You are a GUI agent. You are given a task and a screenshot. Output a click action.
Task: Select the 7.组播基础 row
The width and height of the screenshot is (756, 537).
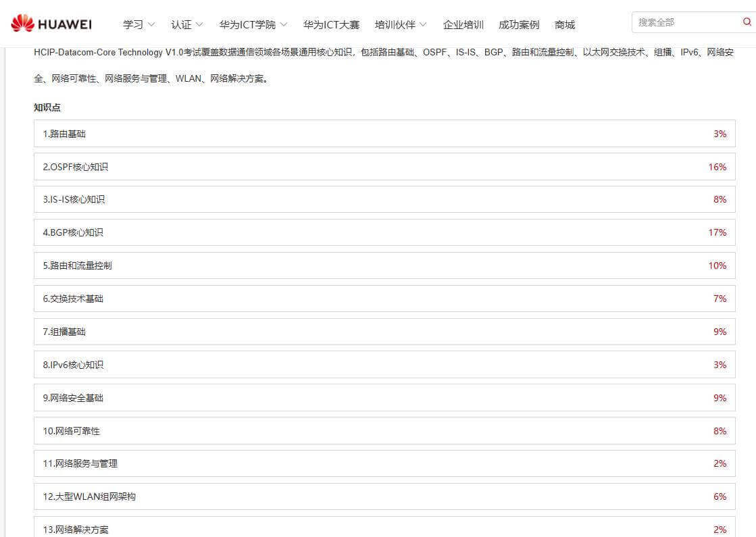384,332
